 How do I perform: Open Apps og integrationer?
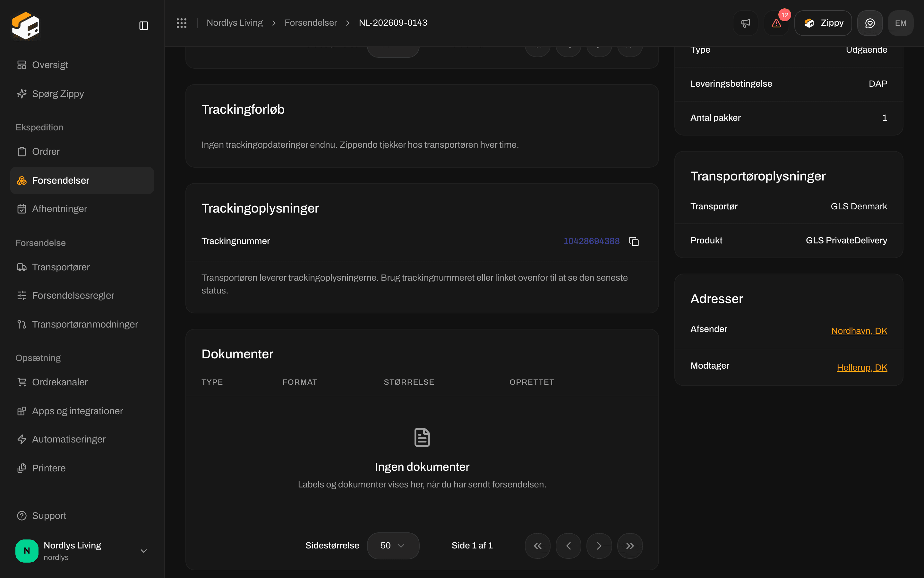[x=82, y=411]
